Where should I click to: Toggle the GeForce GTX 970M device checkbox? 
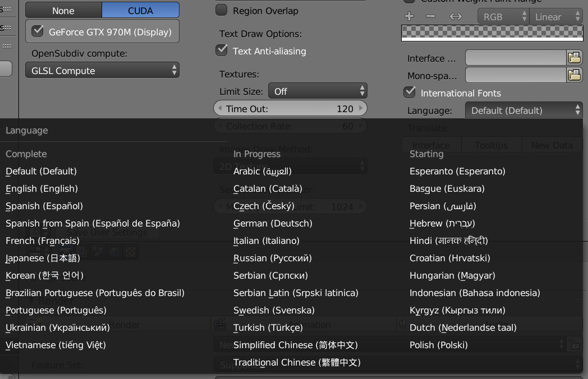pos(38,31)
